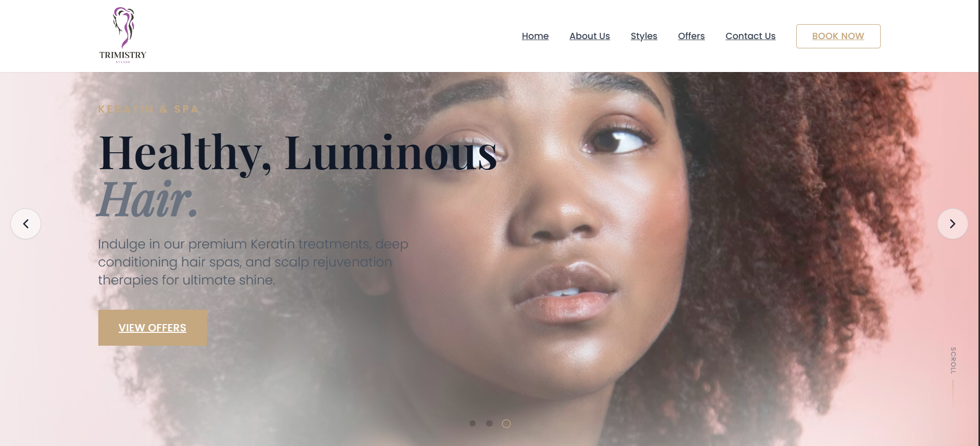The image size is (980, 446).
Task: Go to previous slide with left arrow
Action: pos(26,224)
